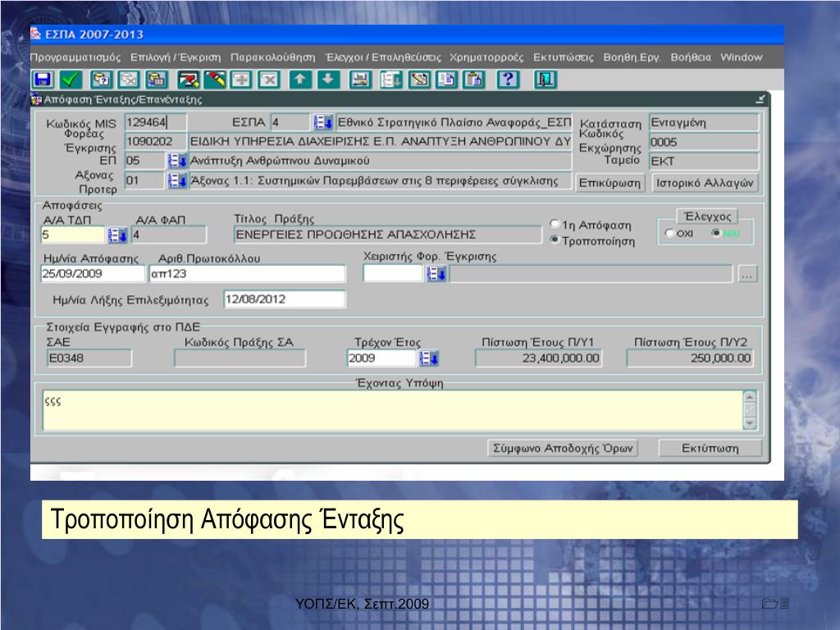Click the Α/Α ΤΔΠ field containing 5

pyautogui.click(x=72, y=235)
